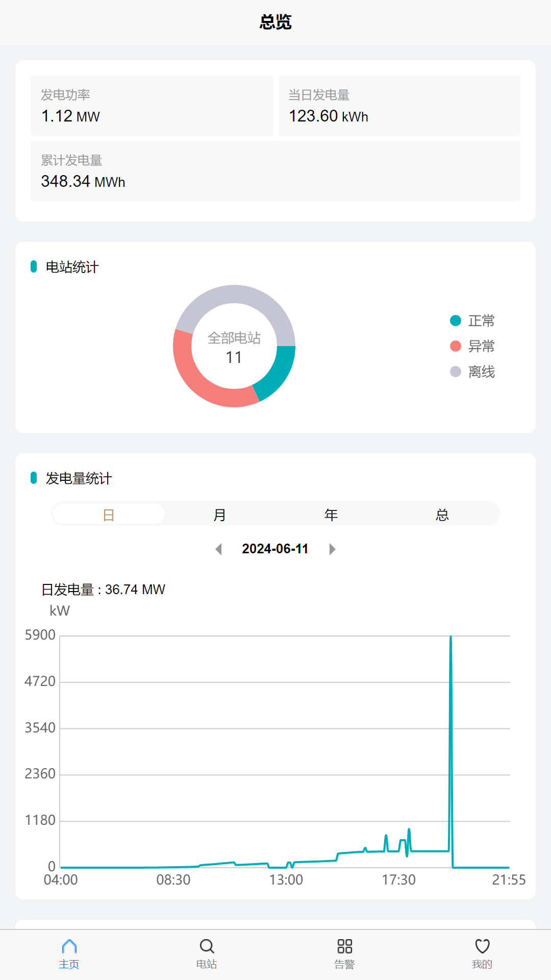
Task: Toggle 离线 legend item in station chart
Action: coord(472,372)
